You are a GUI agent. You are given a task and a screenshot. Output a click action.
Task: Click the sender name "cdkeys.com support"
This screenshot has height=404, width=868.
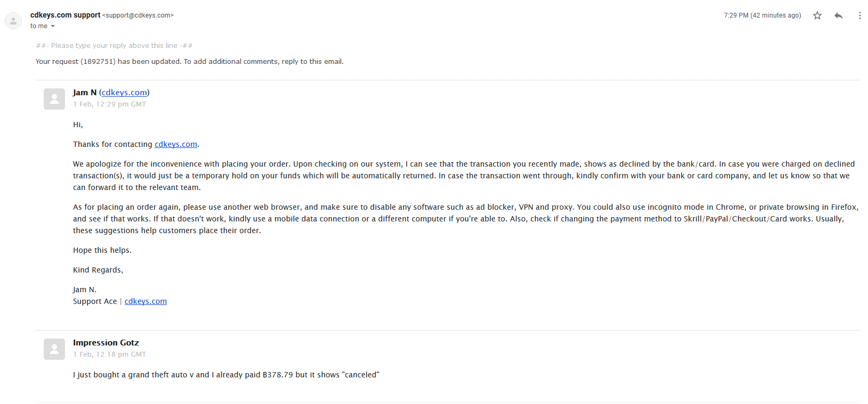coord(65,15)
